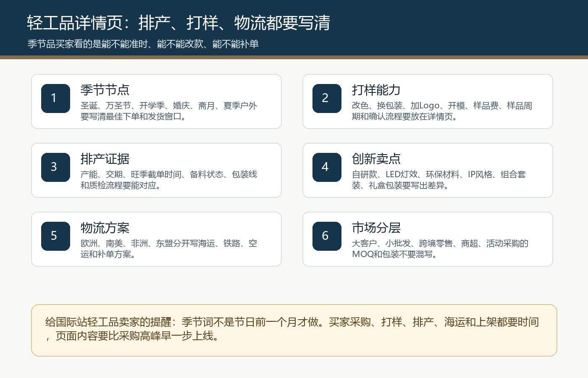Click the number 6 badge beside 市场分层
Image resolution: width=588 pixels, height=378 pixels.
[x=327, y=236]
